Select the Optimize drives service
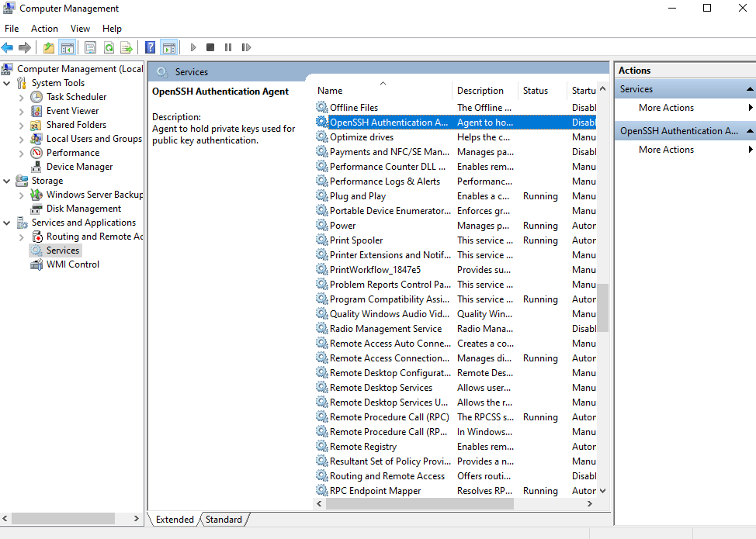Screen dimensions: 756x539 pos(456,137)
